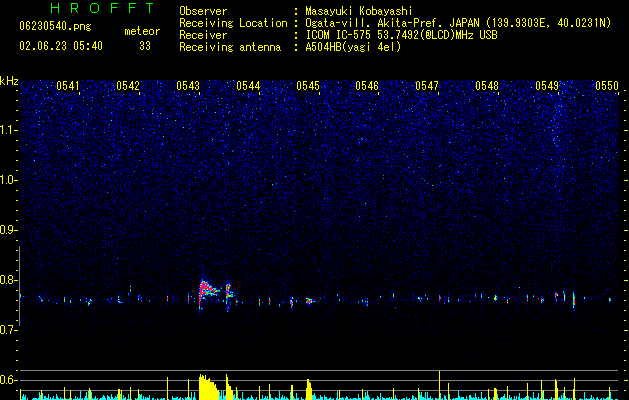Click the 0548 time marker

pyautogui.click(x=487, y=86)
